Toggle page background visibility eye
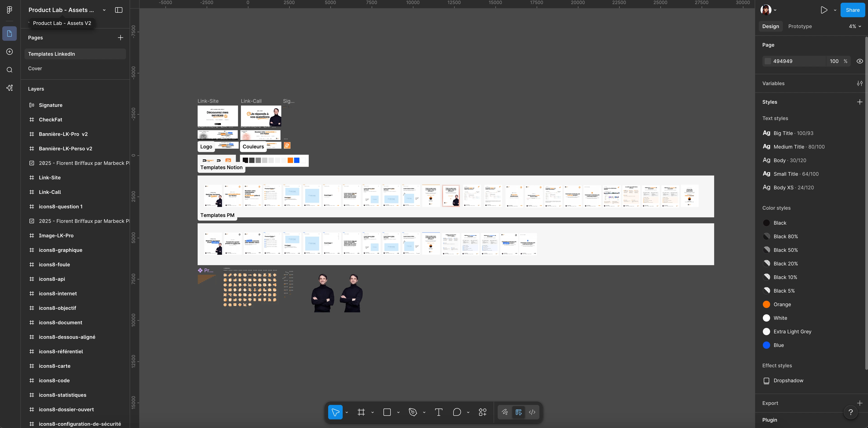Screen dimensions: 868x428 [x=860, y=61]
